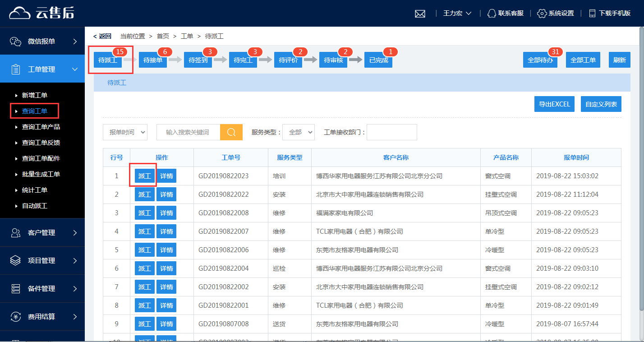Click the search keyword input field
Screen dimensions: 644x342
pyautogui.click(x=188, y=132)
